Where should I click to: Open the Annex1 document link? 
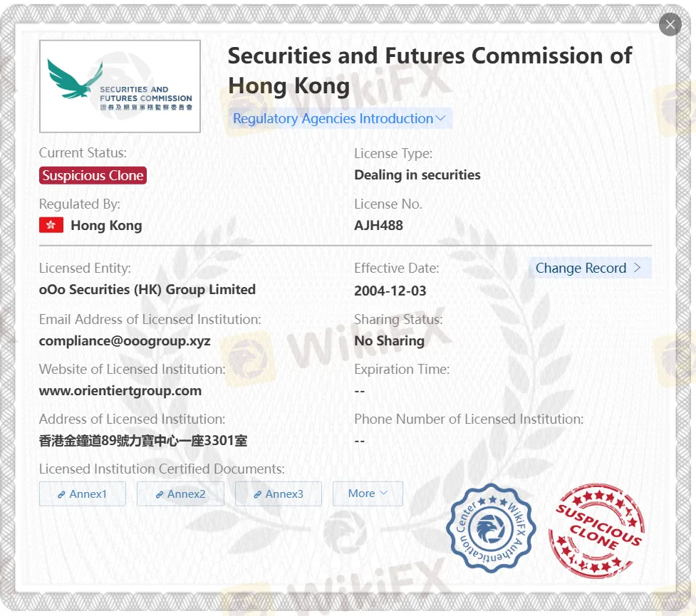(x=83, y=494)
